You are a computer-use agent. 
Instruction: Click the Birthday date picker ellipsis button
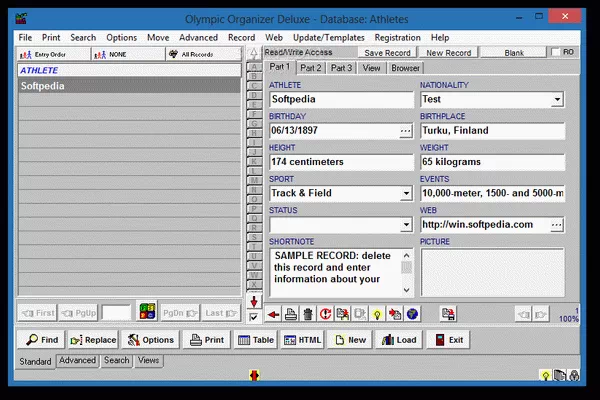click(405, 131)
